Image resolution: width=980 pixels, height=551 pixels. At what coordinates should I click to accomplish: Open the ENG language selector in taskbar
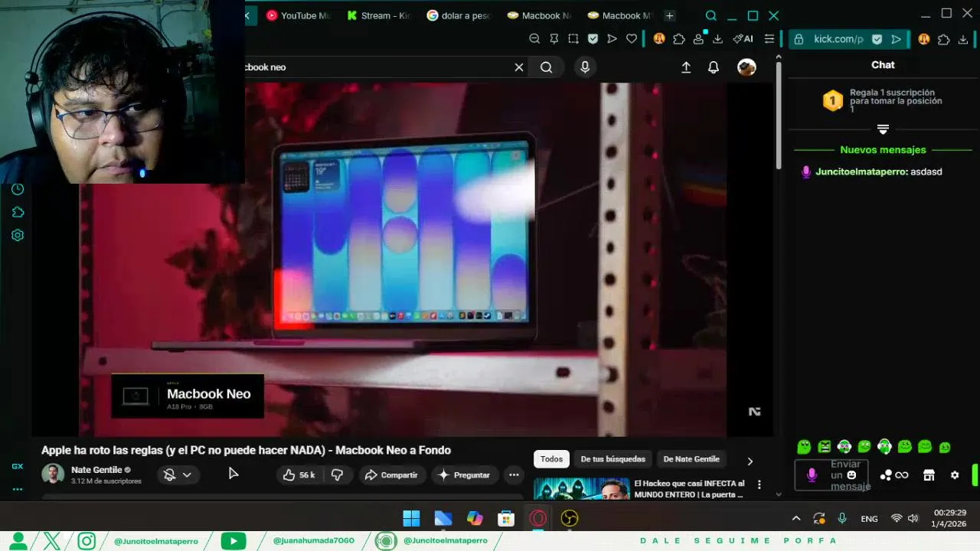(x=869, y=519)
